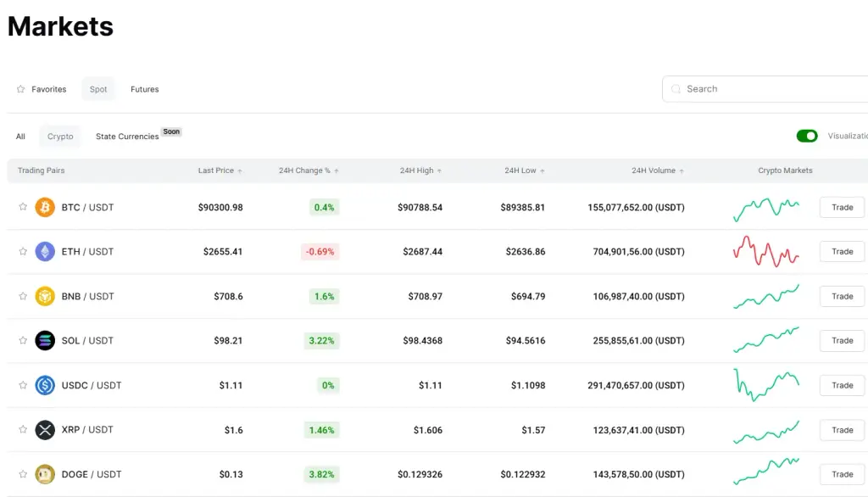This screenshot has height=497, width=868.
Task: Filter by Crypto category
Action: coord(60,137)
